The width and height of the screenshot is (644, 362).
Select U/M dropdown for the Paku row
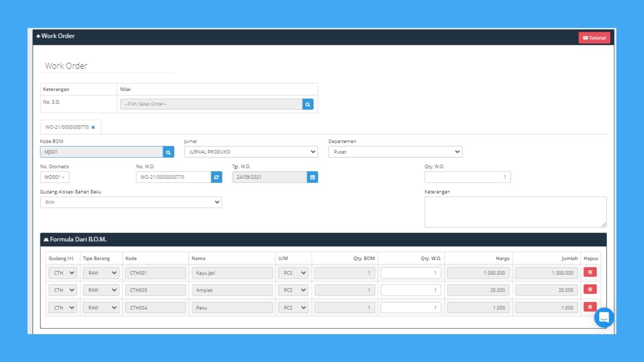(293, 308)
